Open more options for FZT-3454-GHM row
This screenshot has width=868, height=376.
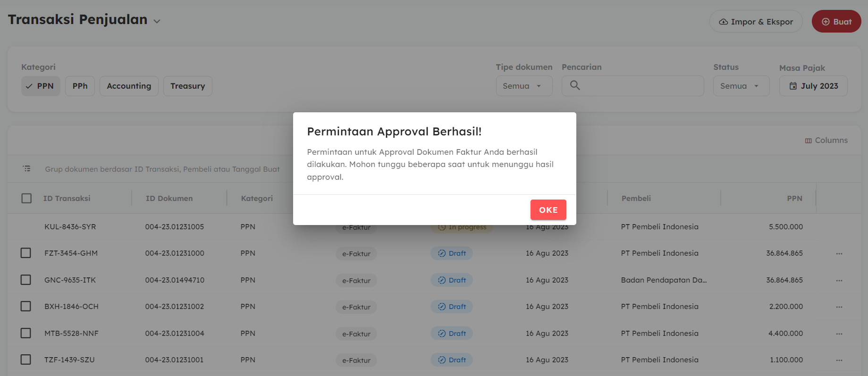[839, 254]
